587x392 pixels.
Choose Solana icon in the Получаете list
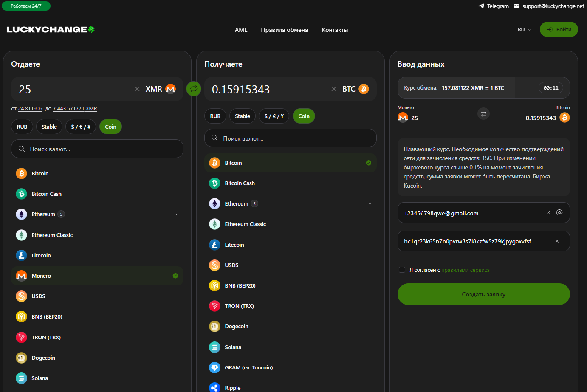214,347
